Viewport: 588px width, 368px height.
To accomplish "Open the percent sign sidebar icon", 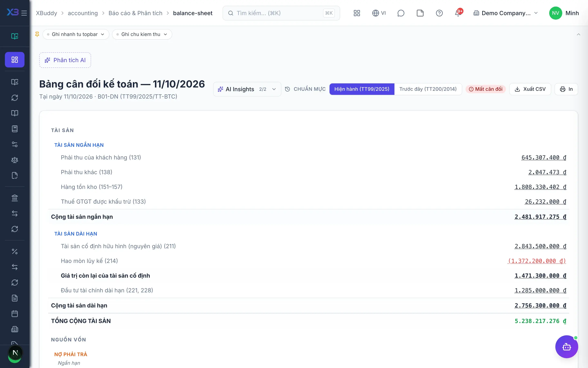I will pyautogui.click(x=14, y=251).
